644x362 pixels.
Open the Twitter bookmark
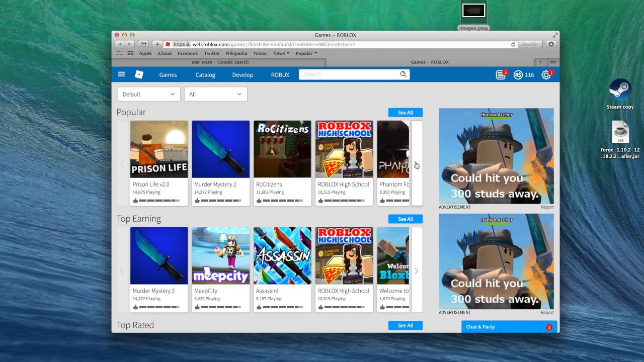pos(212,53)
